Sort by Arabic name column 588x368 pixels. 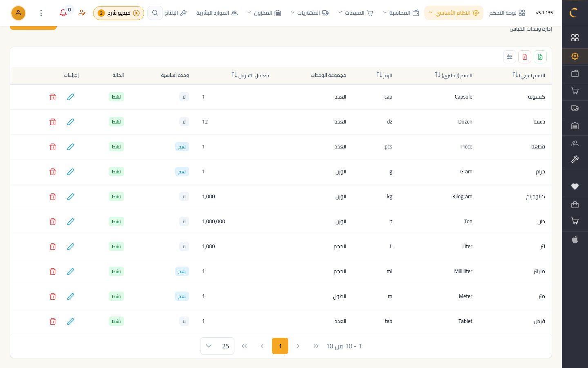coord(529,75)
